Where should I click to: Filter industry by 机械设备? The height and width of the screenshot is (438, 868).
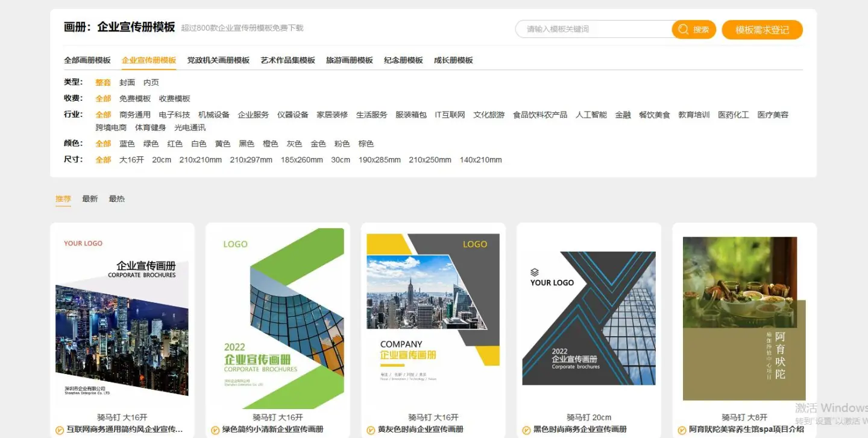click(214, 115)
